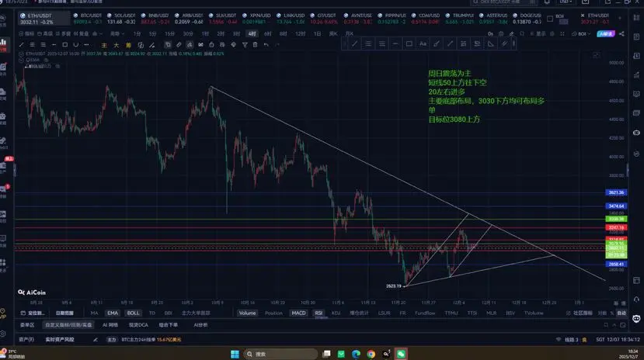Click the lock drawings icon

(x=211, y=45)
